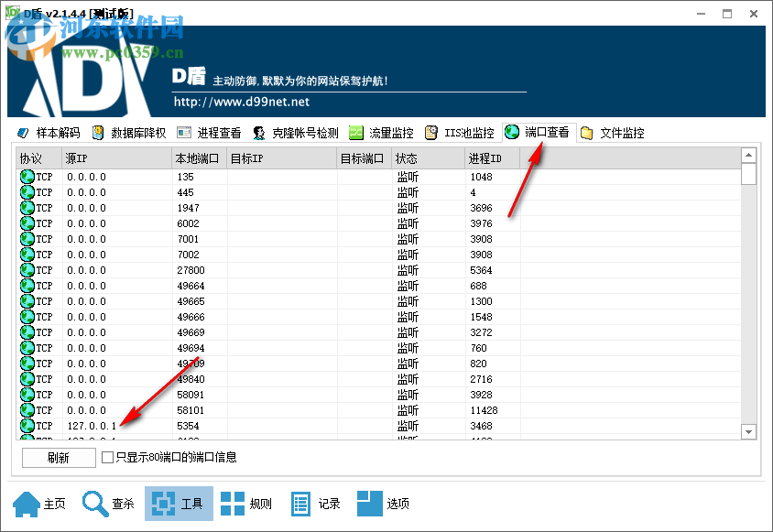Click globe icon in port 7002 row
This screenshot has width=773, height=532.
click(x=27, y=255)
